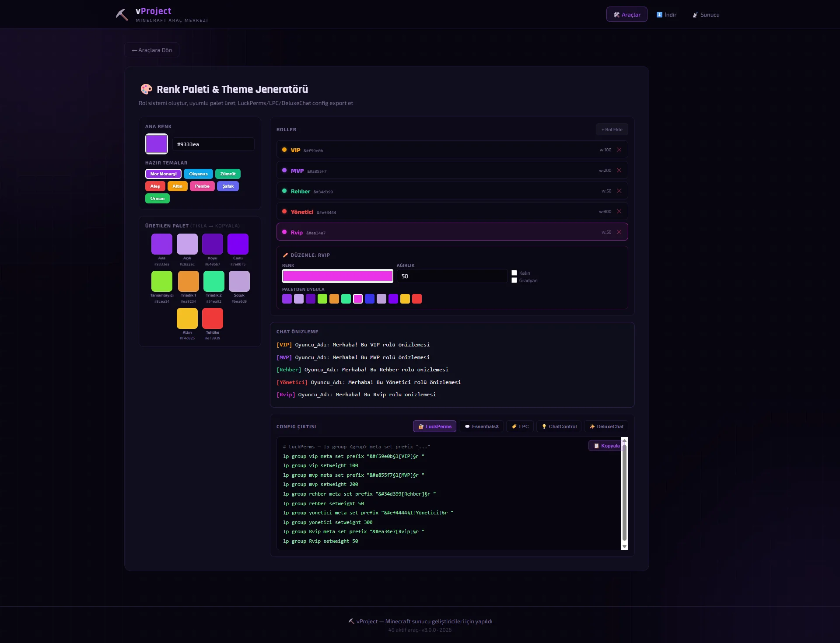Copy the Altın yellow palette swatch
This screenshot has width=840, height=643.
[187, 318]
